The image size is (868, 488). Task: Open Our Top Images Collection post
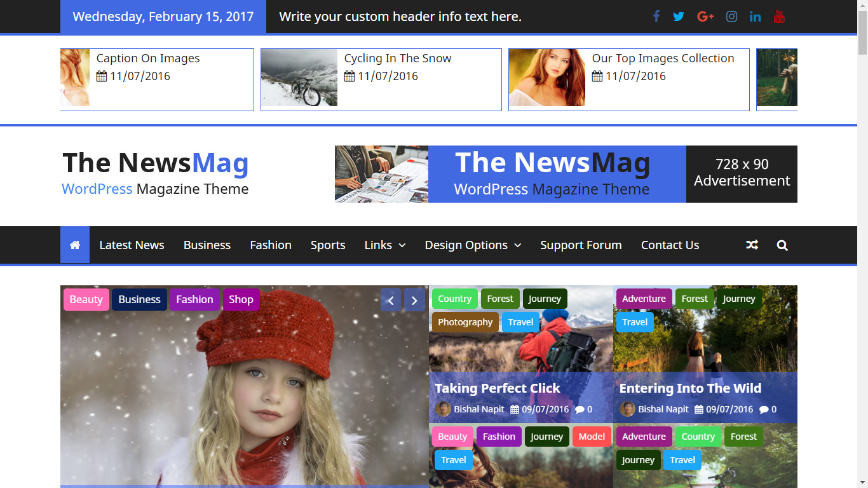tap(663, 58)
